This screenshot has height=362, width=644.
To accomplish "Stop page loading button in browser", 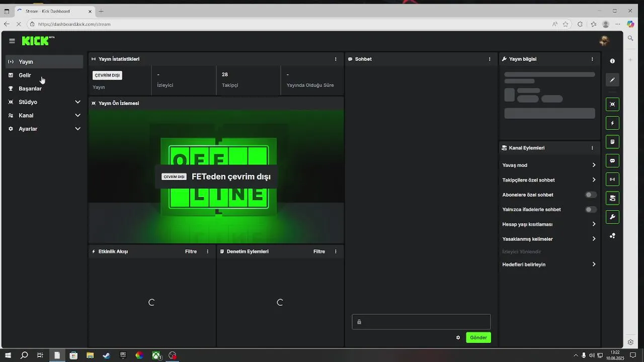I will coord(19,24).
